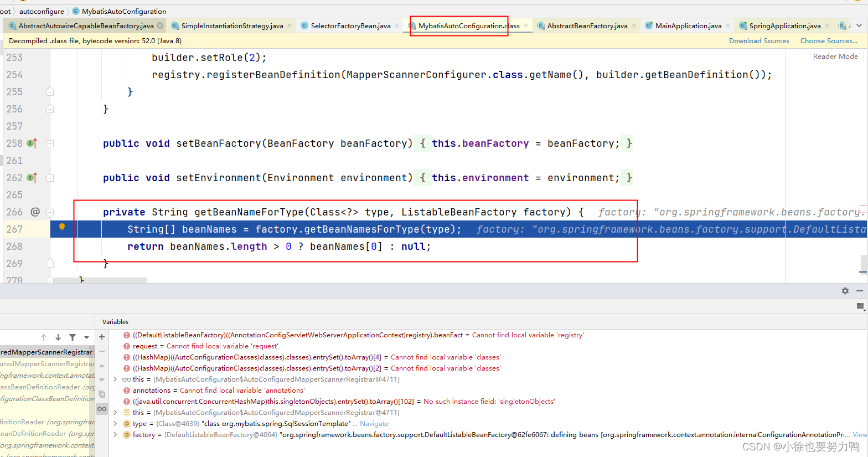Click Navigate link on type variable
868x457 pixels.
374,424
